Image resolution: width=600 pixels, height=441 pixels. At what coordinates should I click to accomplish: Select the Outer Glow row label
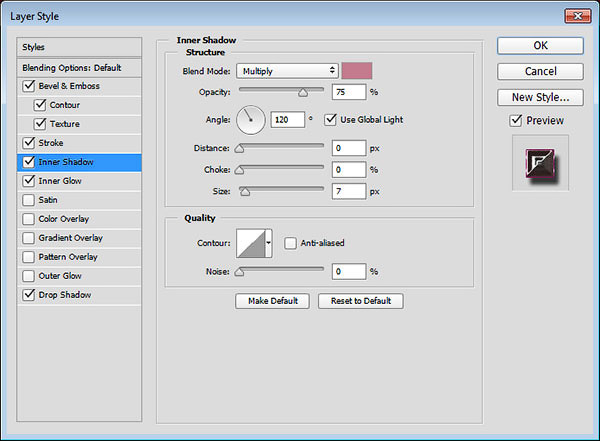click(60, 276)
